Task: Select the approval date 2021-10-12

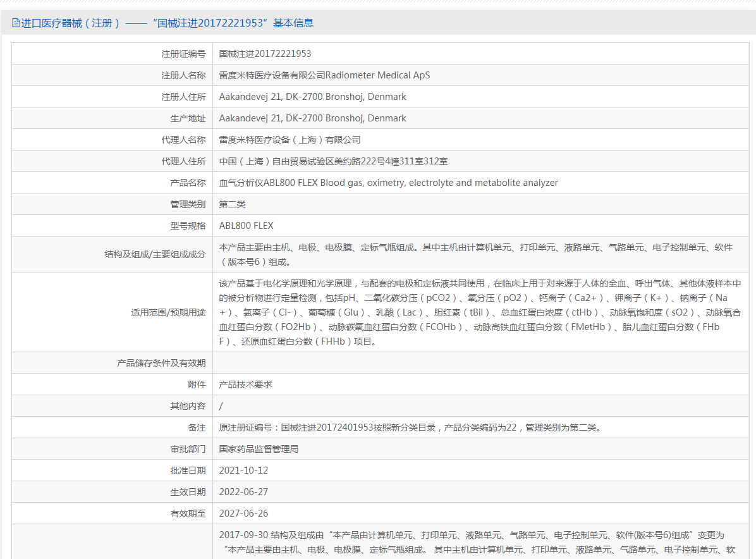Action: tap(242, 470)
